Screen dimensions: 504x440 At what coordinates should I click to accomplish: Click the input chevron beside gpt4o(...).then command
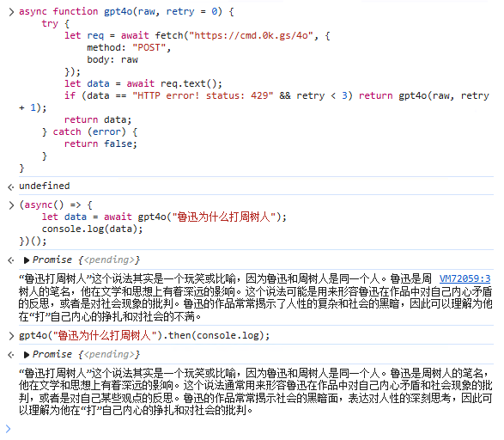[11, 336]
